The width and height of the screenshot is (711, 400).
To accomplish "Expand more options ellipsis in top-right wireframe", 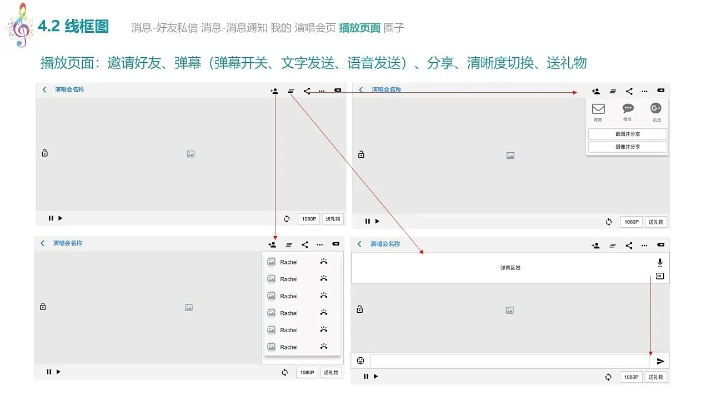I will point(645,90).
